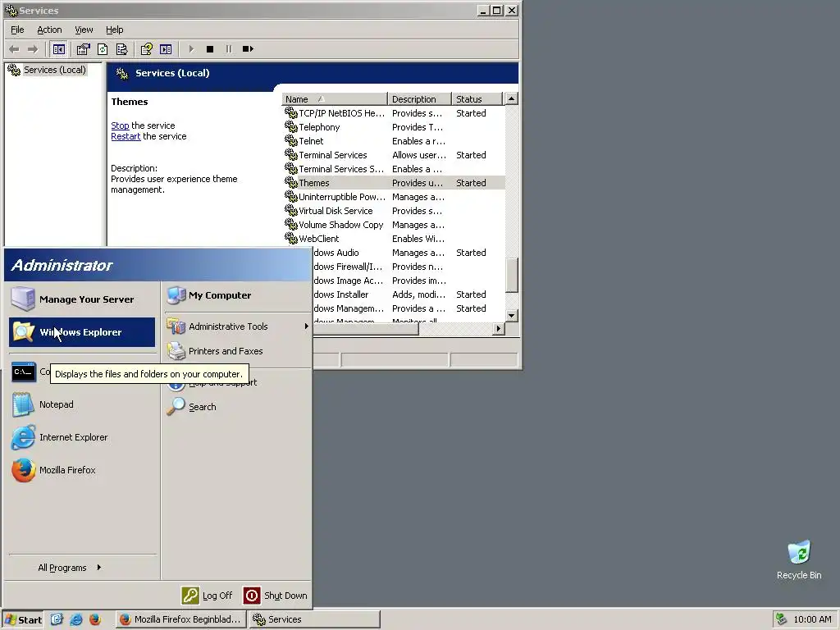840x630 pixels.
Task: Click the vertical scrollbar thumb in services list
Action: (512, 276)
